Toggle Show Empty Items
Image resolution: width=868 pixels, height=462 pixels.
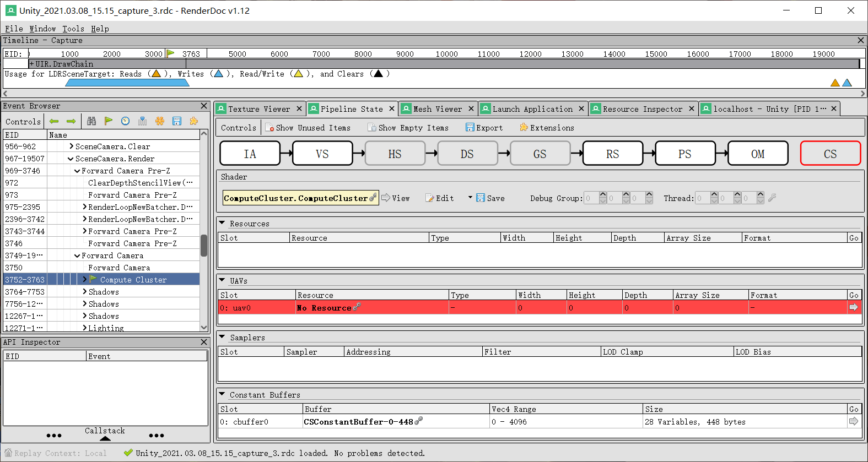pyautogui.click(x=408, y=128)
